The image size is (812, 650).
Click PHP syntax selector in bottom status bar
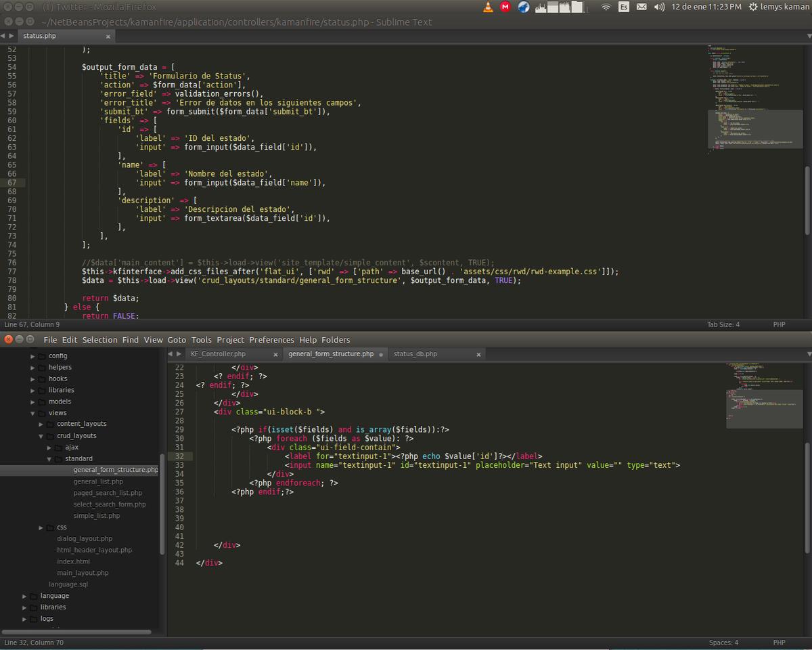coord(779,643)
